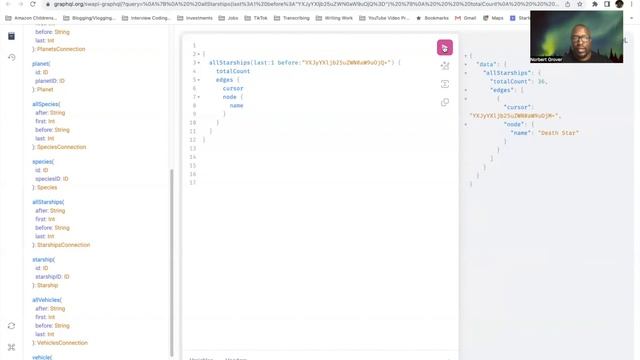Click the totalCount field in query editor

pos(233,71)
